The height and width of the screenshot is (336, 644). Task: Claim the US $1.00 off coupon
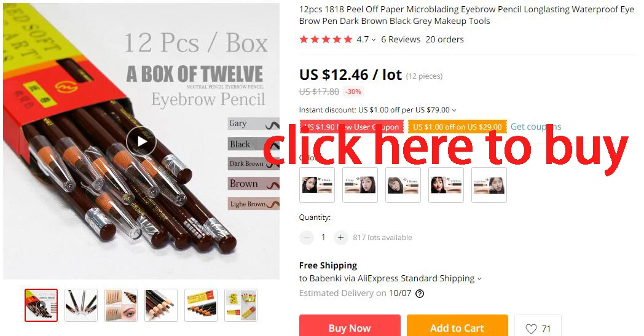point(457,127)
